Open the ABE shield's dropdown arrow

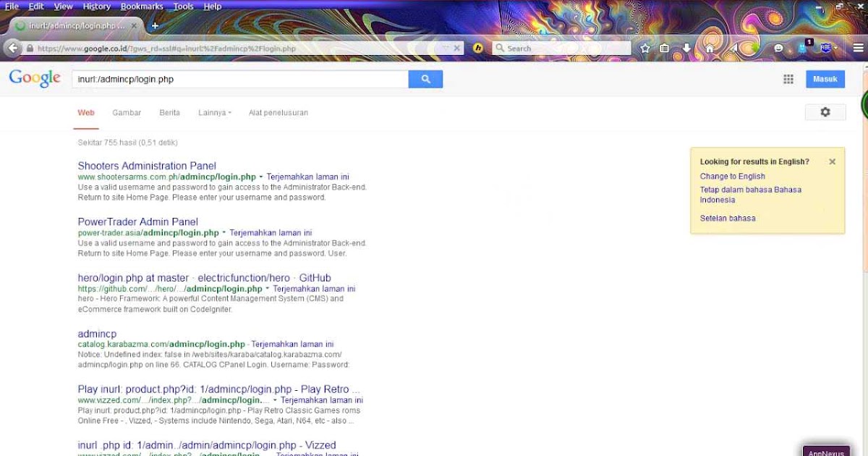(837, 48)
